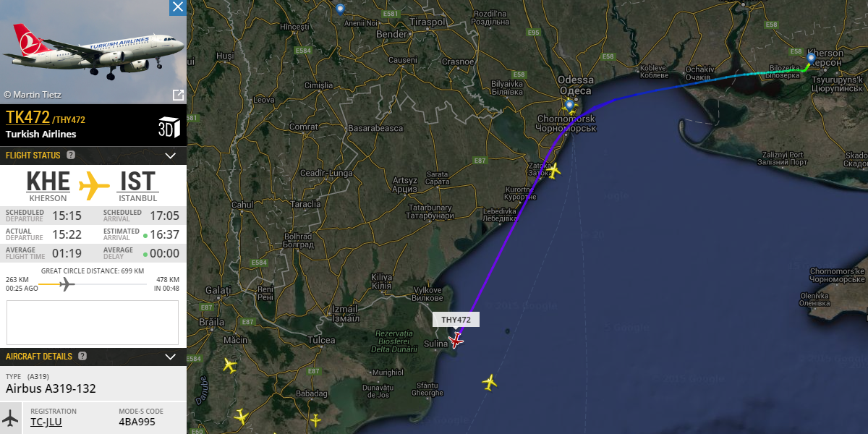The height and width of the screenshot is (434, 868).
Task: Click the Kherson airport pin marker
Action: 811,58
